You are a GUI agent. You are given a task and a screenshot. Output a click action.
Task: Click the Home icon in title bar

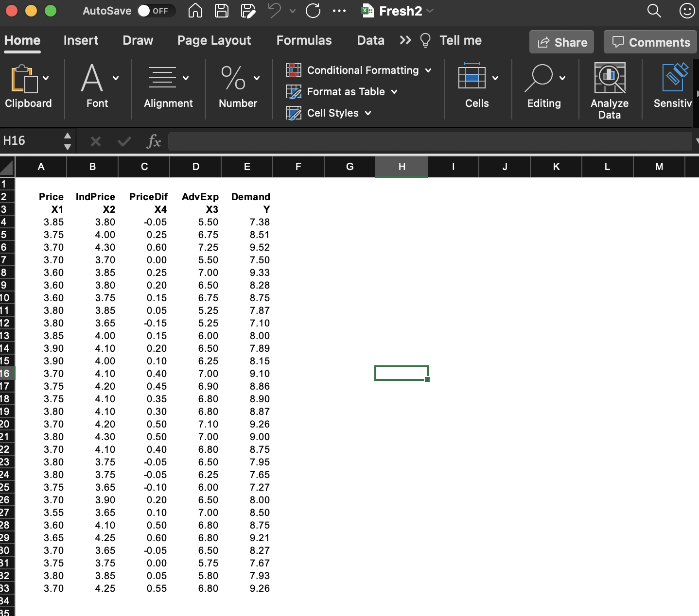pos(195,11)
